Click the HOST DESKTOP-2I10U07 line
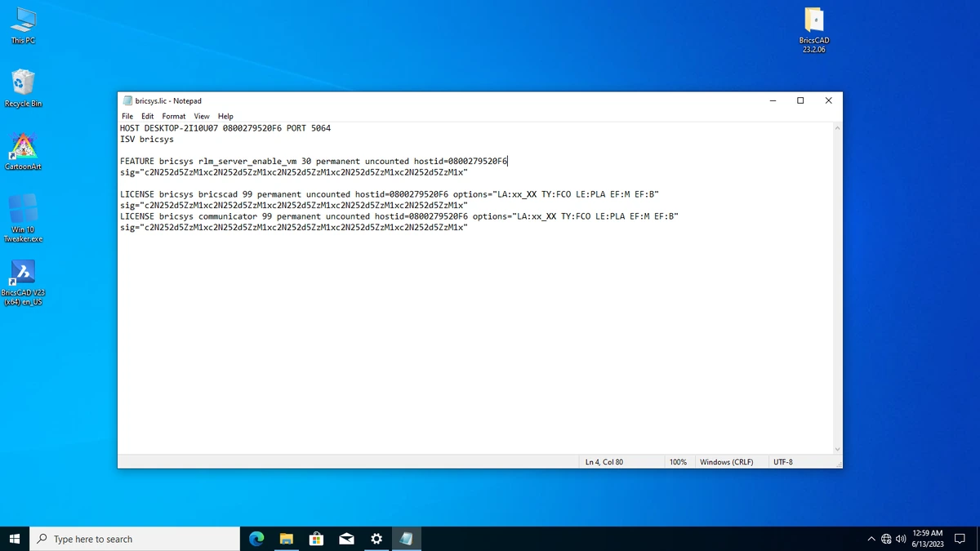The image size is (980, 551). point(225,128)
